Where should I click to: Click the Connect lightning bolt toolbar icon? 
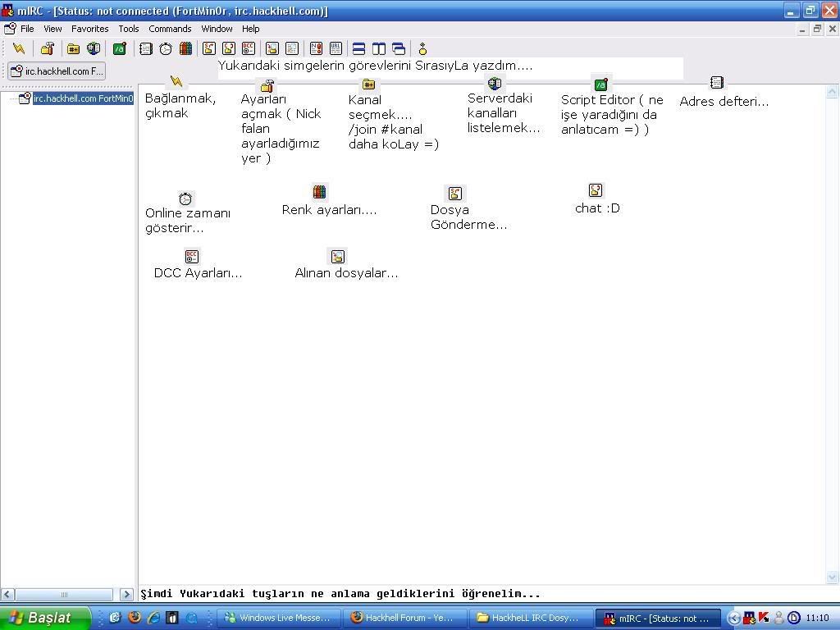[x=19, y=48]
